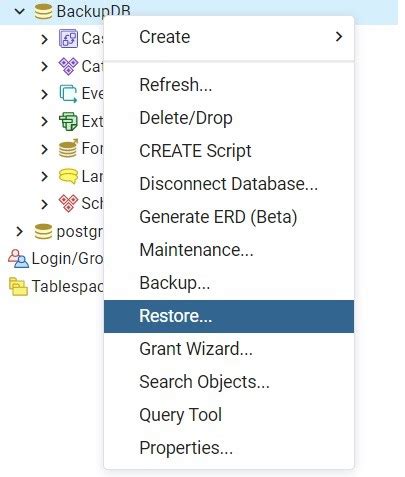Viewport: 405px width, 477px height.
Task: Expand the Schemas tree node
Action: (44, 204)
